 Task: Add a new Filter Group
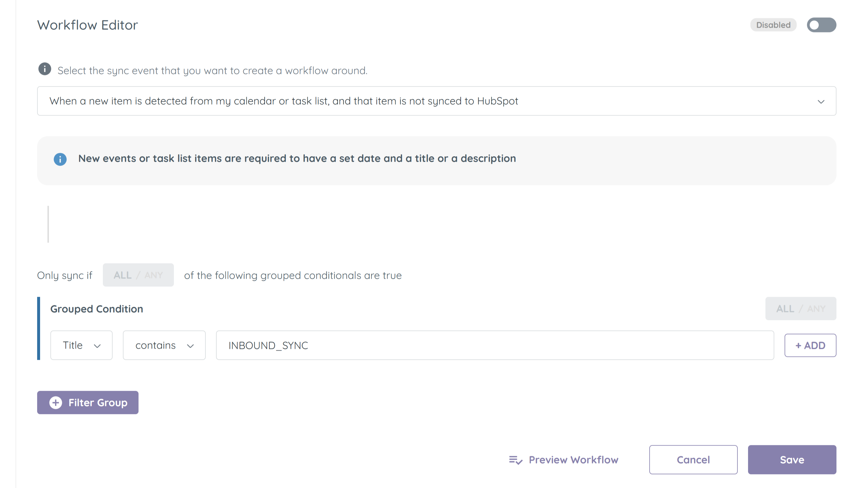click(88, 403)
